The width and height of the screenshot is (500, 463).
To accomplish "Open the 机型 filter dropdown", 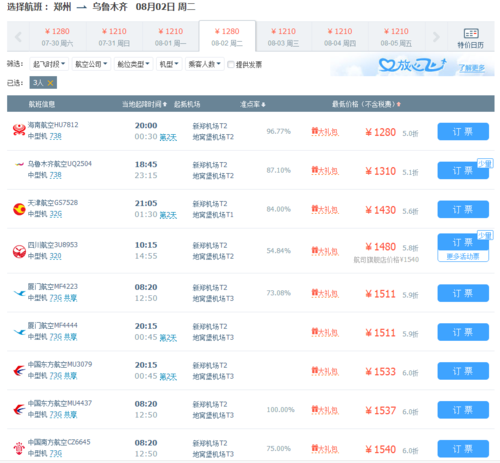I will (x=169, y=64).
